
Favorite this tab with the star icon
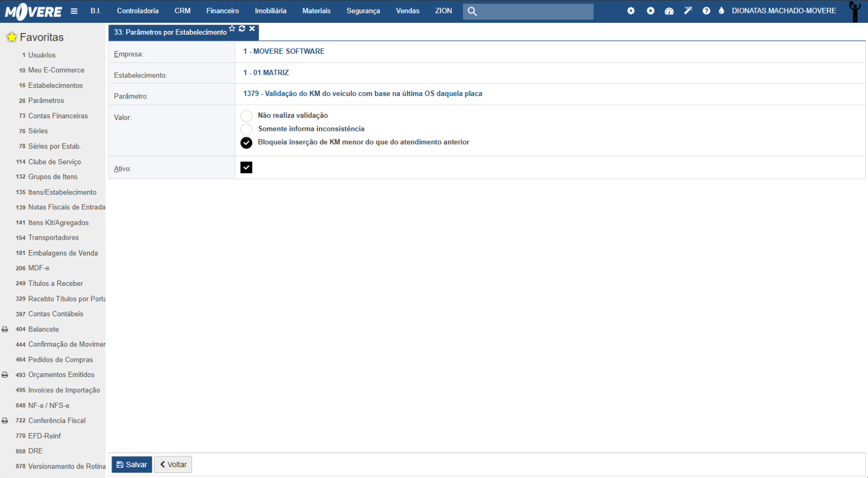pos(232,29)
